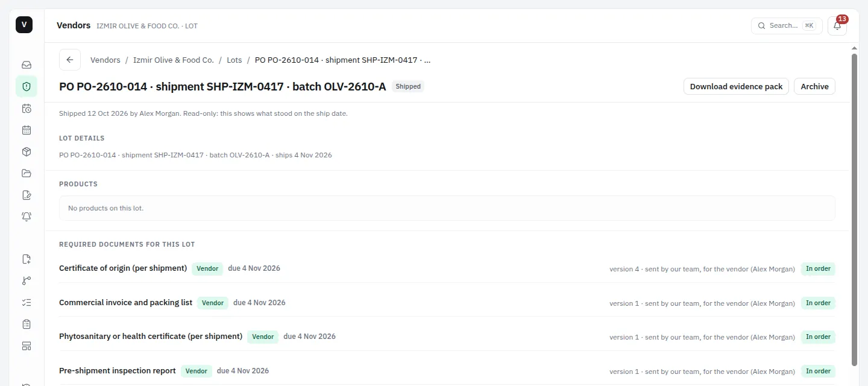Open the inbox tray icon in sidebar

(27, 65)
